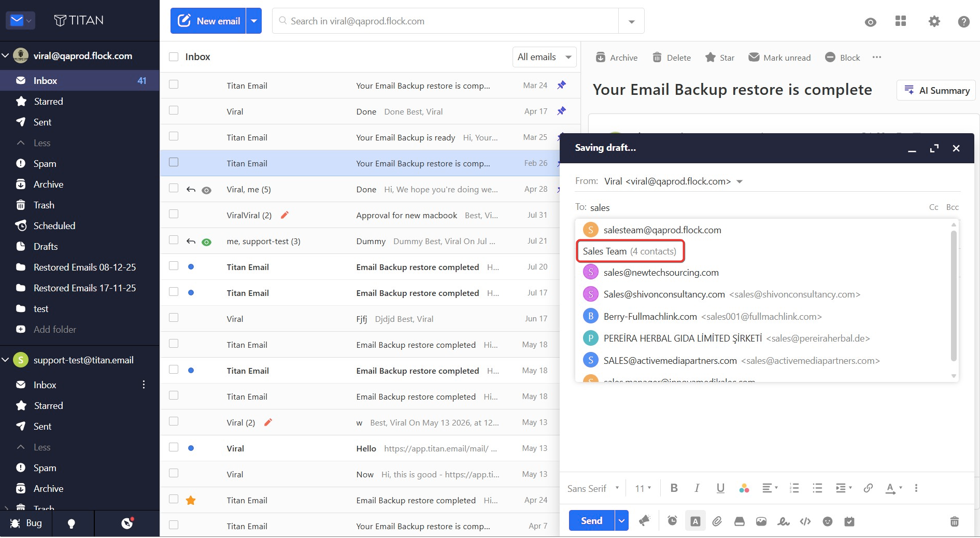Open the emoji picker in compose
Viewport: 980px width, 538px height.
tap(828, 521)
